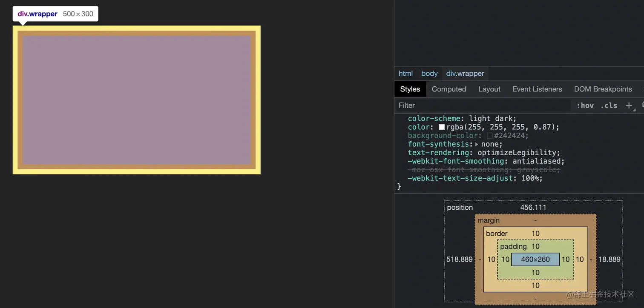Open the DOM Breakpoints tab
Image resolution: width=644 pixels, height=308 pixels.
(x=603, y=89)
